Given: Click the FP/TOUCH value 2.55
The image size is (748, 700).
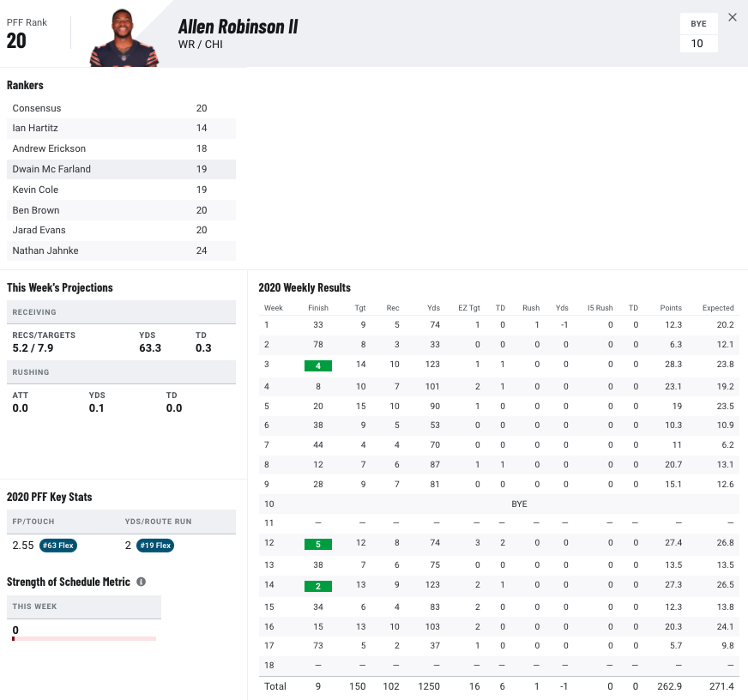Looking at the screenshot, I should [23, 546].
